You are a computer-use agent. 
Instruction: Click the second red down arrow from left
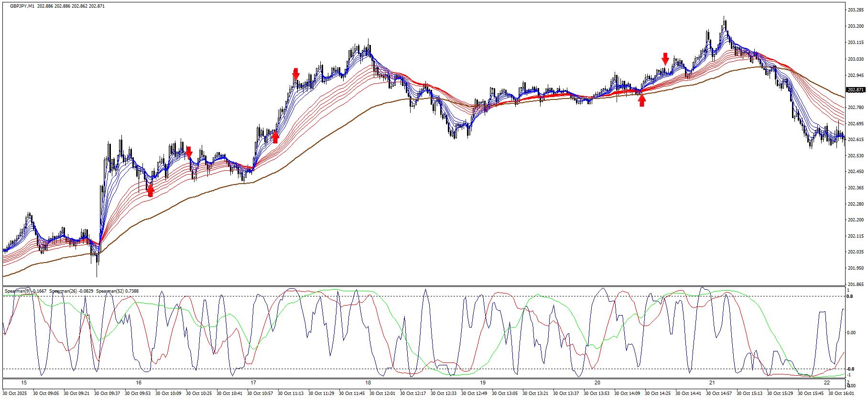pos(296,74)
